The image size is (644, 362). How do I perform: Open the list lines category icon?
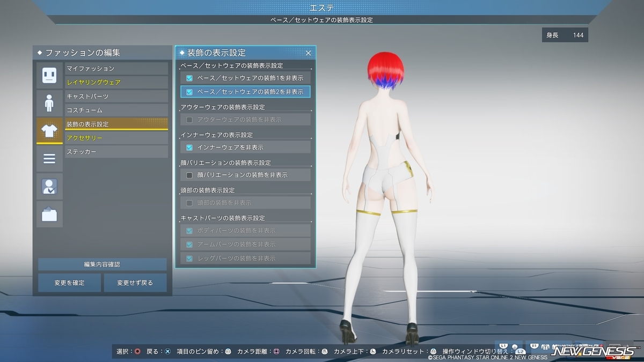tap(49, 159)
